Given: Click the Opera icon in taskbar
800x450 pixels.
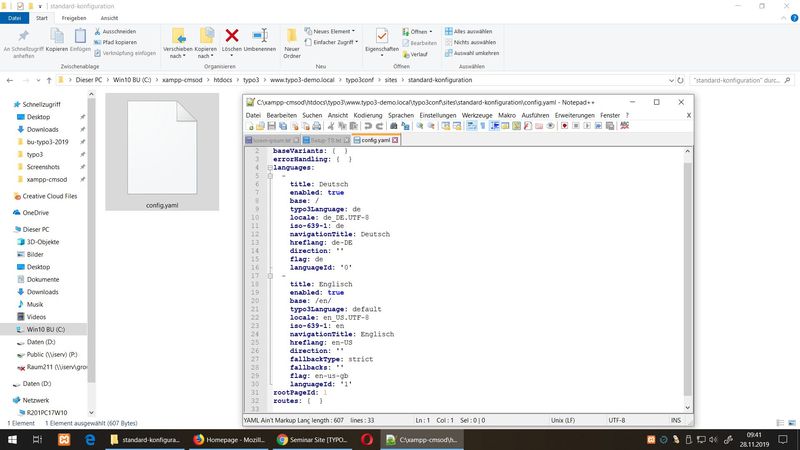Looking at the screenshot, I should tap(366, 439).
